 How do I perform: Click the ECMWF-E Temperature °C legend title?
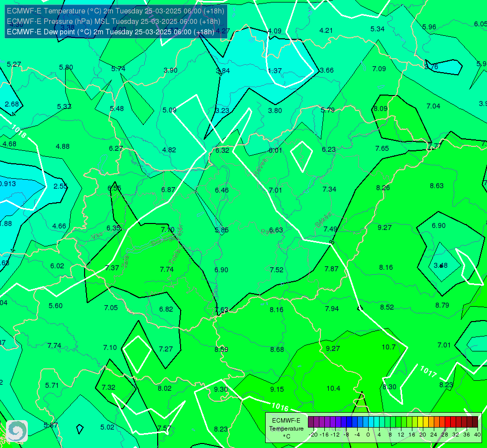286,429
